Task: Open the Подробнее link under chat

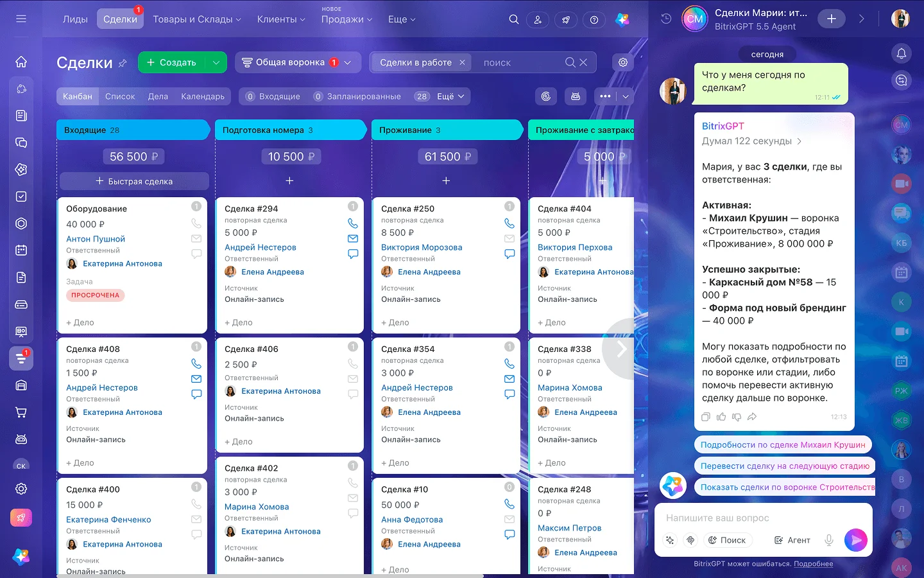Action: (x=814, y=564)
